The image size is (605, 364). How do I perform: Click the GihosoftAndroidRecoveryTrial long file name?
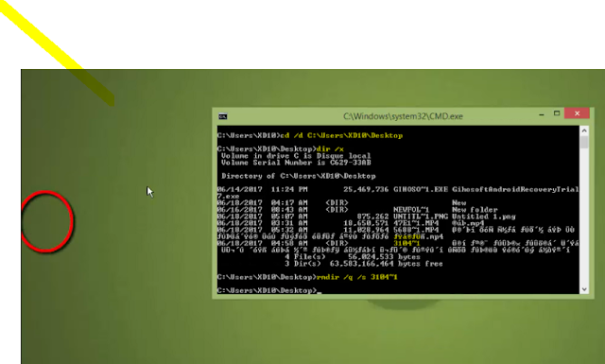point(515,189)
